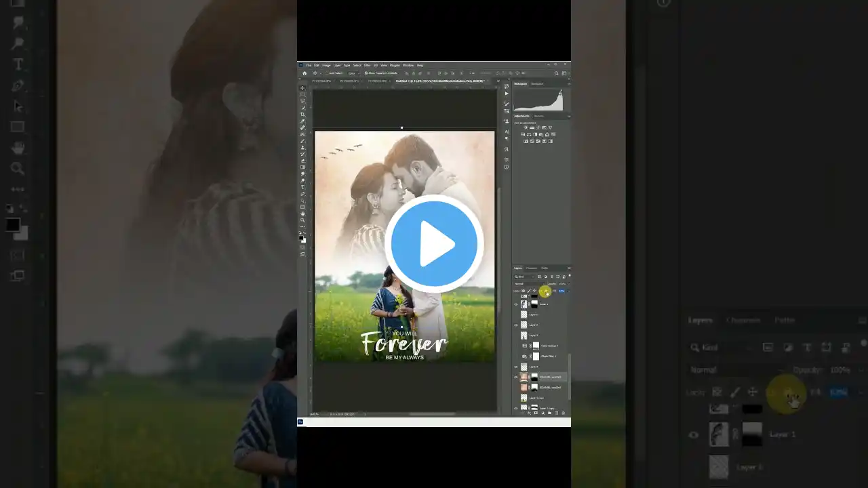Click the Distribution tab in the Histogram panel
The height and width of the screenshot is (488, 868).
pos(537,83)
